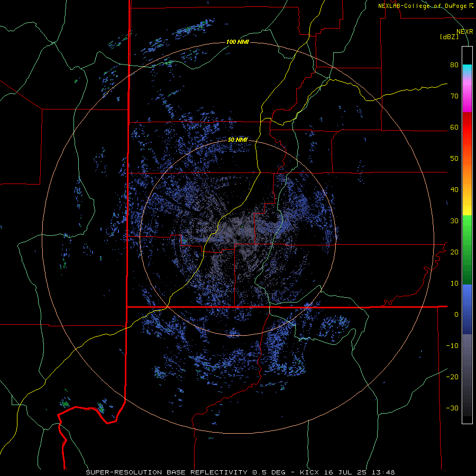This screenshot has height=476, width=476.
Task: Click the "0.5 DEG" elevation angle in the caption
Action: click(x=270, y=472)
